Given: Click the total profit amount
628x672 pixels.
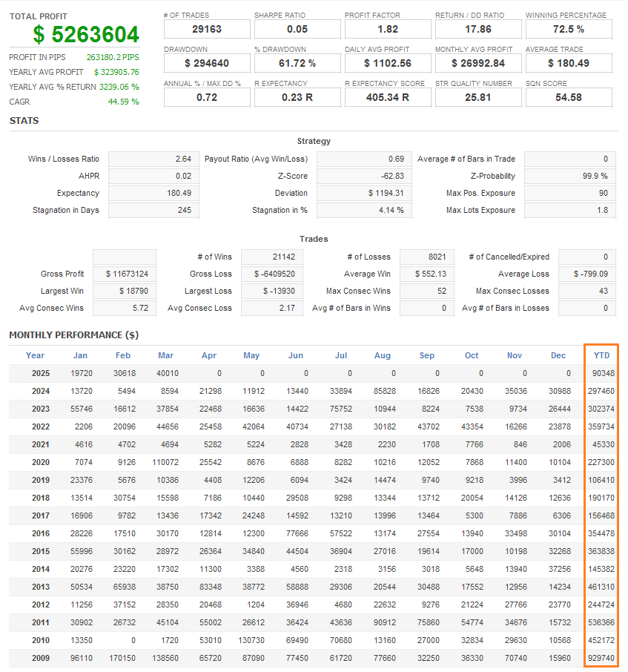Looking at the screenshot, I should pos(86,35).
